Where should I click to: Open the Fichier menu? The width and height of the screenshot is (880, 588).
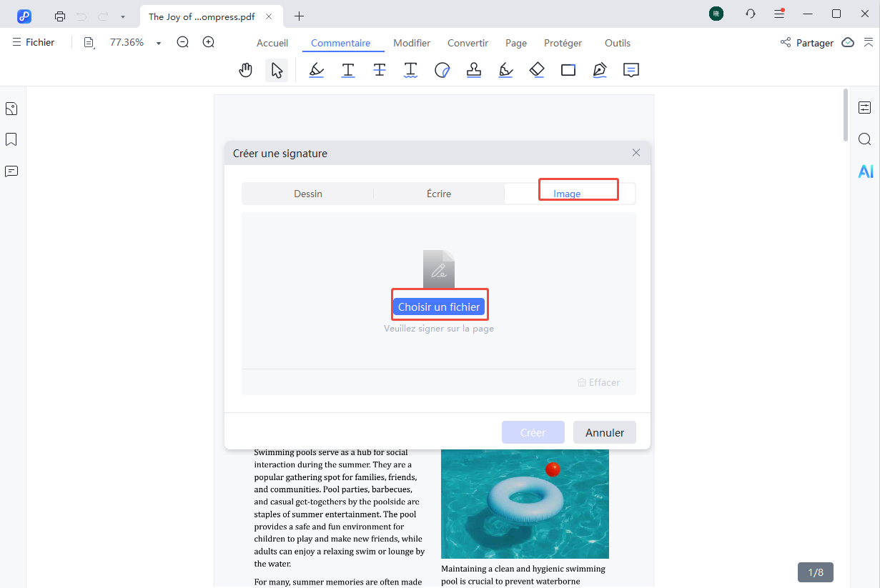point(34,42)
